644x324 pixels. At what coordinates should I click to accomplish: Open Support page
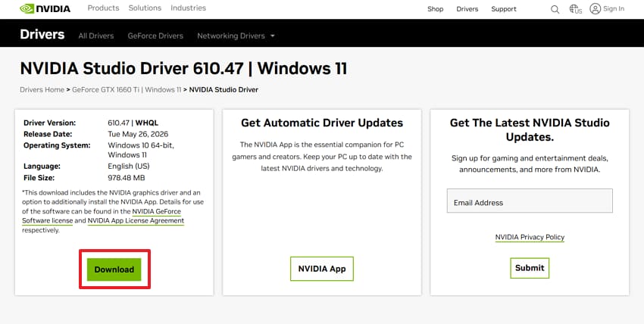pos(504,9)
